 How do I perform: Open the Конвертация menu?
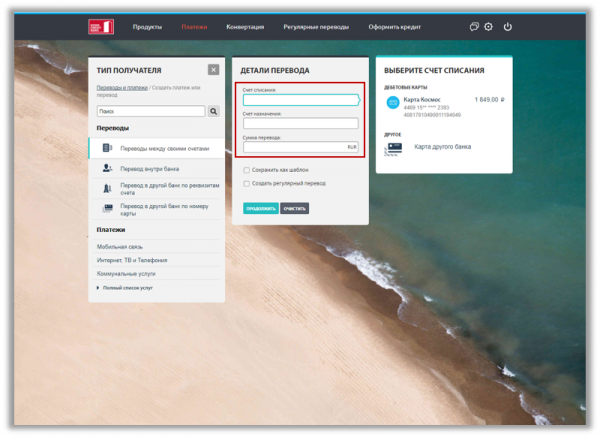[x=245, y=27]
